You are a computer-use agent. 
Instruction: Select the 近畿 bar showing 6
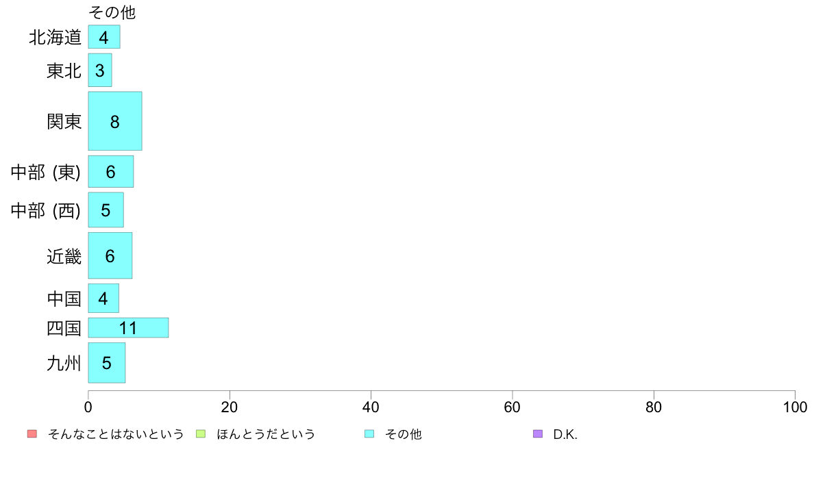pos(110,255)
